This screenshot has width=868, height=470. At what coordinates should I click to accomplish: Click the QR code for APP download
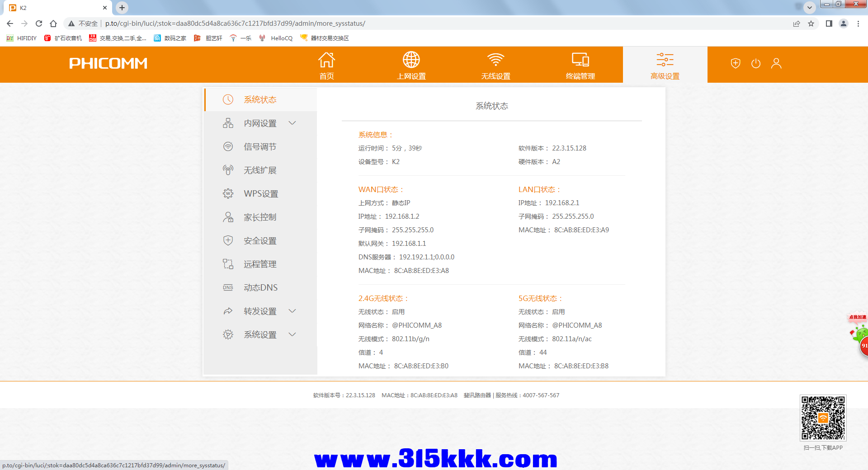click(823, 418)
